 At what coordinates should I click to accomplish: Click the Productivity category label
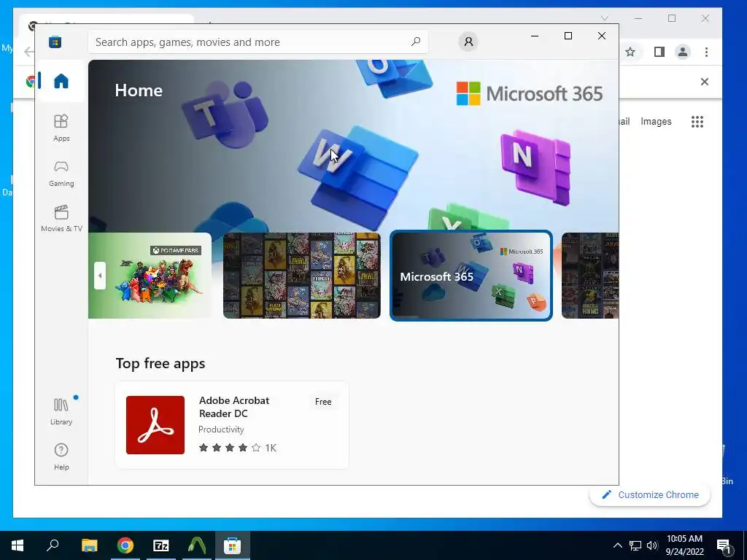click(x=221, y=429)
